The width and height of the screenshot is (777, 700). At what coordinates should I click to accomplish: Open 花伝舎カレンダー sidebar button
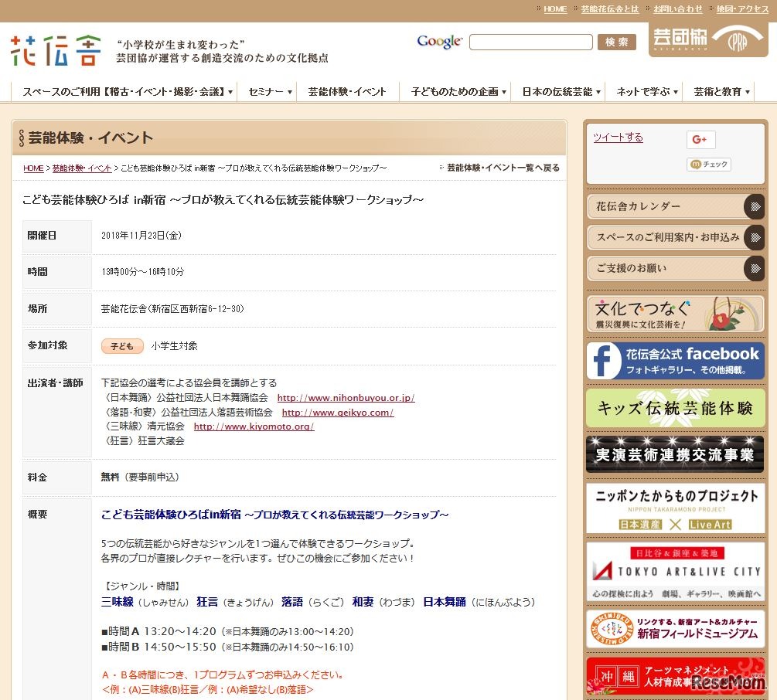(676, 206)
